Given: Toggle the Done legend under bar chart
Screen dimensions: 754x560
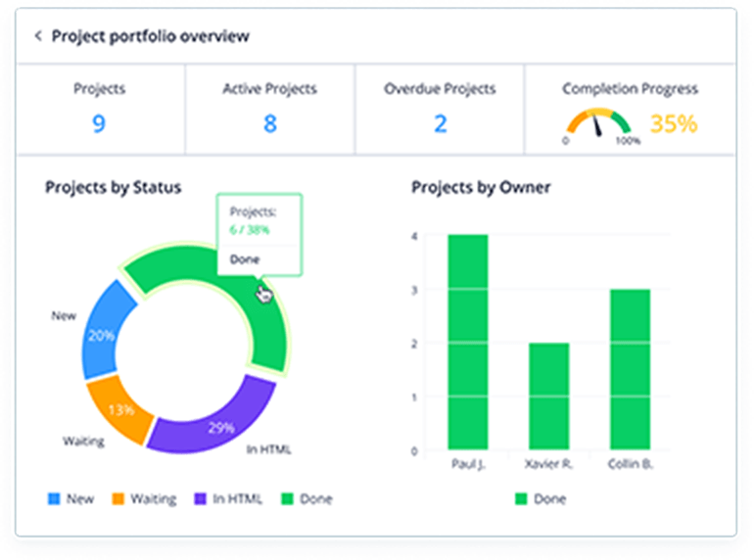Looking at the screenshot, I should 520,499.
